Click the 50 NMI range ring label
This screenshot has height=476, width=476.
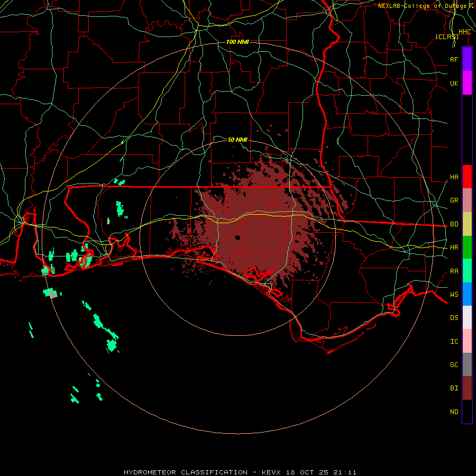(x=237, y=140)
